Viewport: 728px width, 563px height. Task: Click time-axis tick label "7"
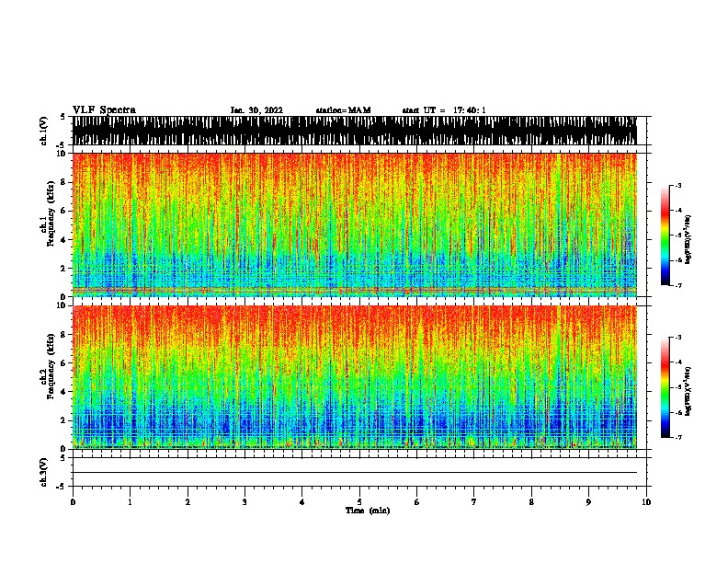[474, 501]
